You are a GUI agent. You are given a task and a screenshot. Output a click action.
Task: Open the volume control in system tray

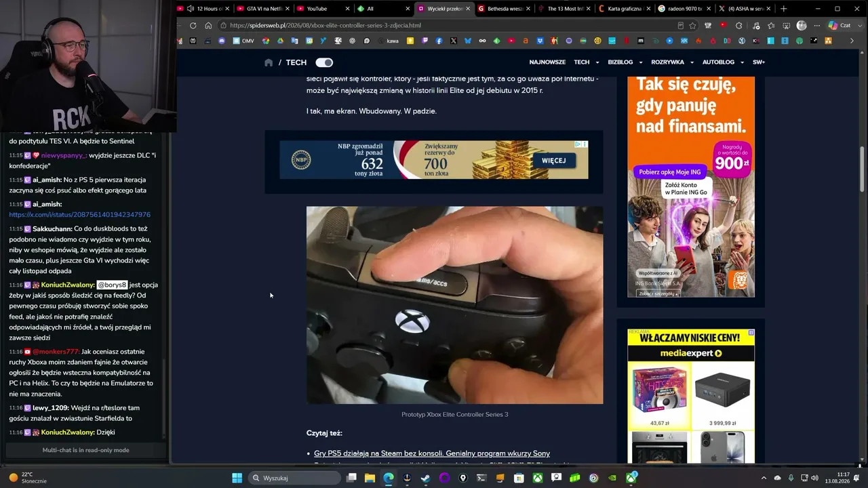(x=814, y=478)
